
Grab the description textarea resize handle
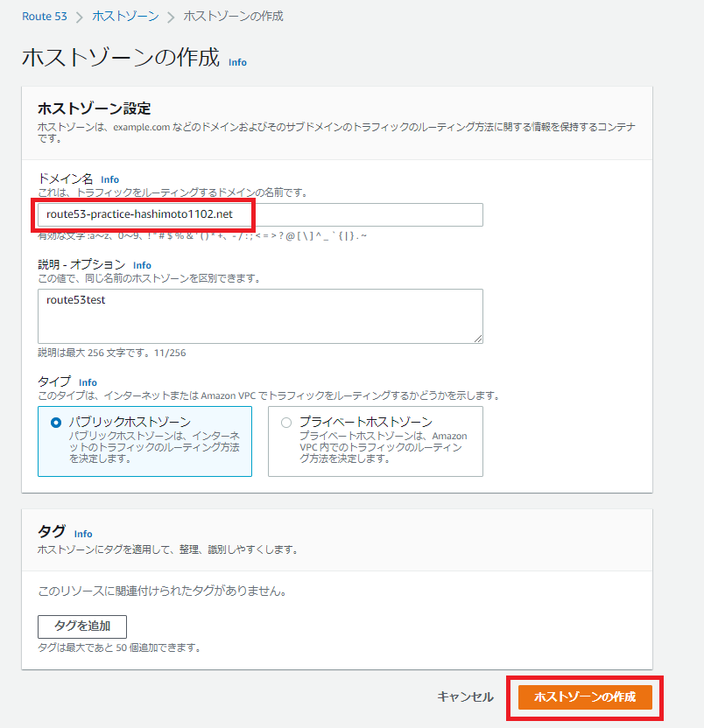[477, 338]
